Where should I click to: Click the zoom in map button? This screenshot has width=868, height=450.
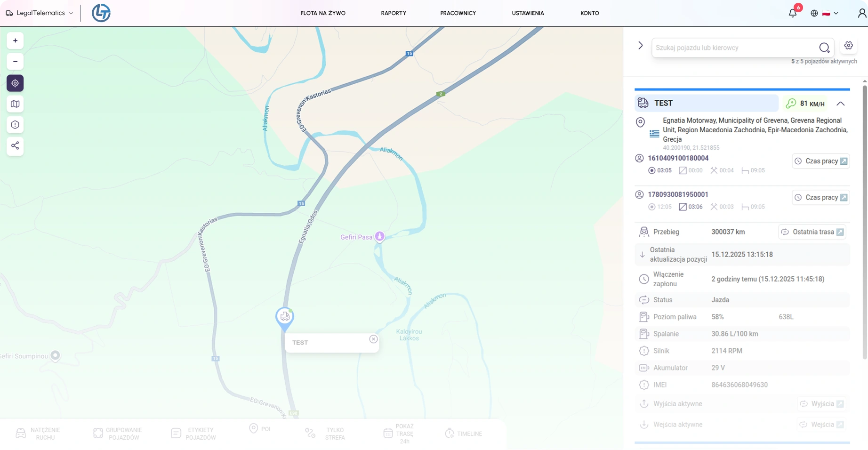pos(15,41)
